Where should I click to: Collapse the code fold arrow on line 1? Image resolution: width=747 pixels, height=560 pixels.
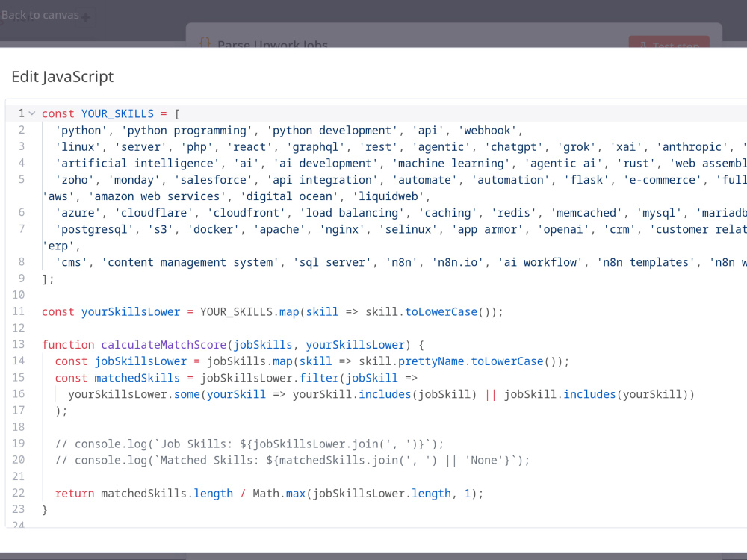coord(32,113)
